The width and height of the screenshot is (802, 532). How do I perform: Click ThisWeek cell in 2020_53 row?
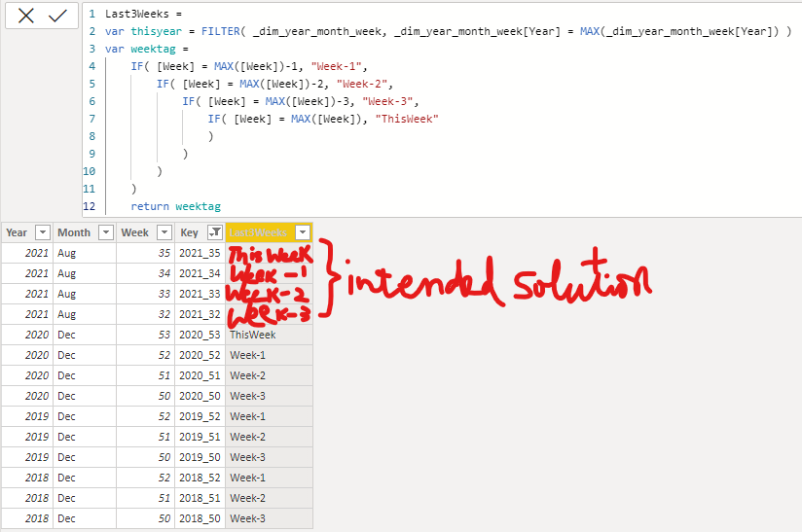pyautogui.click(x=269, y=335)
